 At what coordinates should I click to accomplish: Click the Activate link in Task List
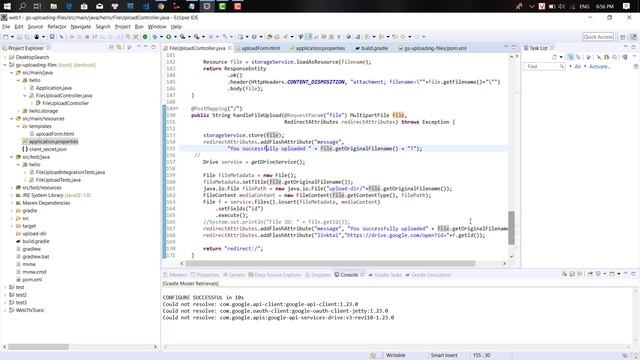[600, 67]
